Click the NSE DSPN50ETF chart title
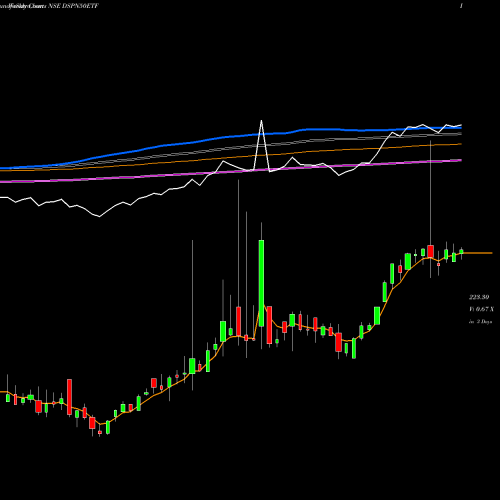The height and width of the screenshot is (500, 500). click(x=74, y=6)
